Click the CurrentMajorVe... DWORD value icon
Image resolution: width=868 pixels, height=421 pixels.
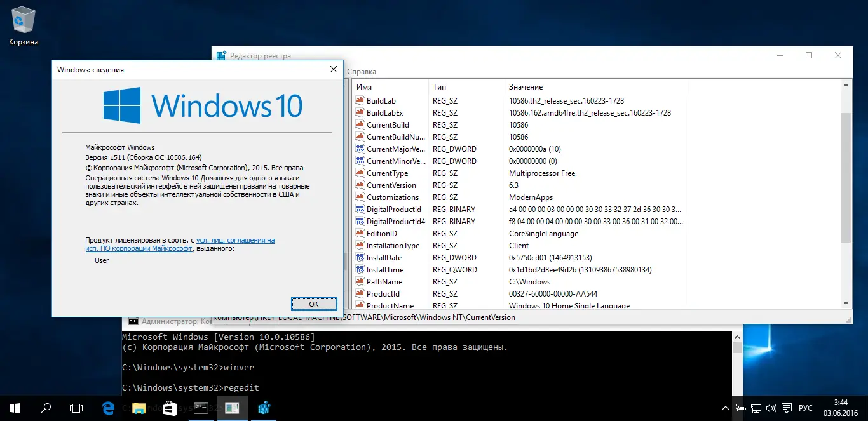click(x=360, y=149)
